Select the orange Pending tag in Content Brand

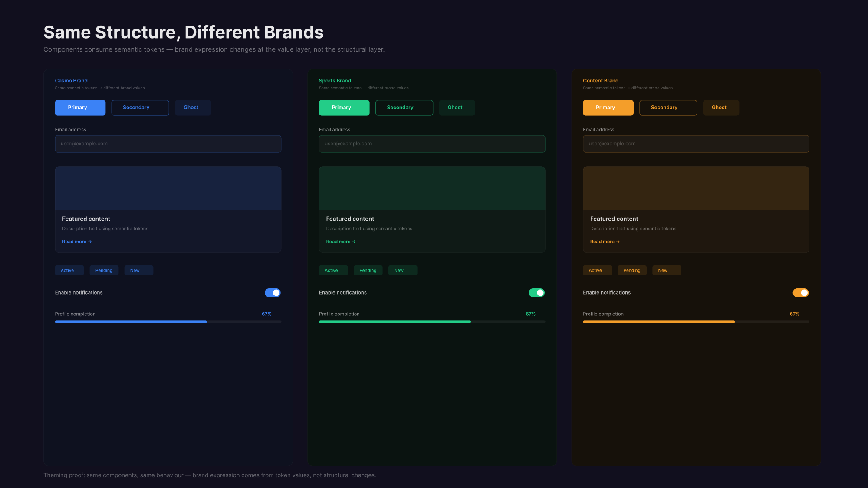pos(632,270)
